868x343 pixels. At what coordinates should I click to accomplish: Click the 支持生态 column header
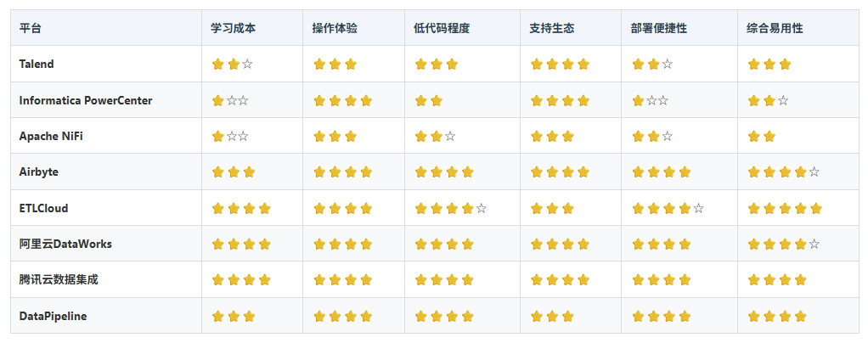click(x=552, y=28)
